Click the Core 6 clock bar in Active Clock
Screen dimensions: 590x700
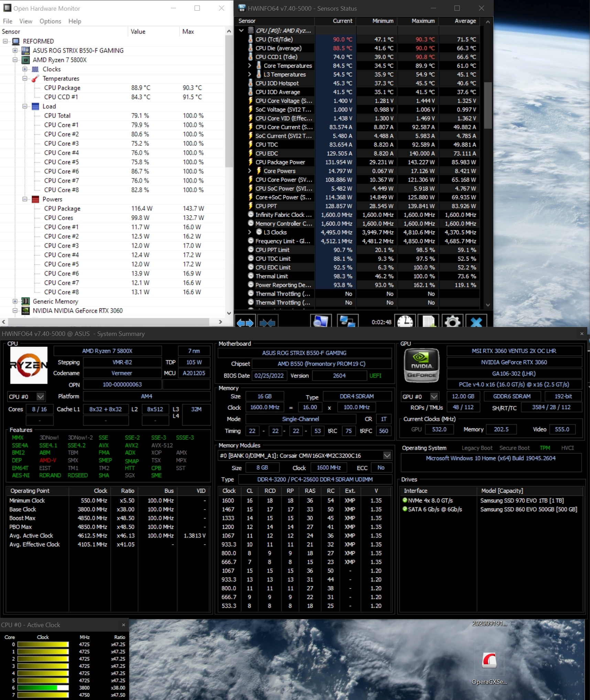point(43,688)
